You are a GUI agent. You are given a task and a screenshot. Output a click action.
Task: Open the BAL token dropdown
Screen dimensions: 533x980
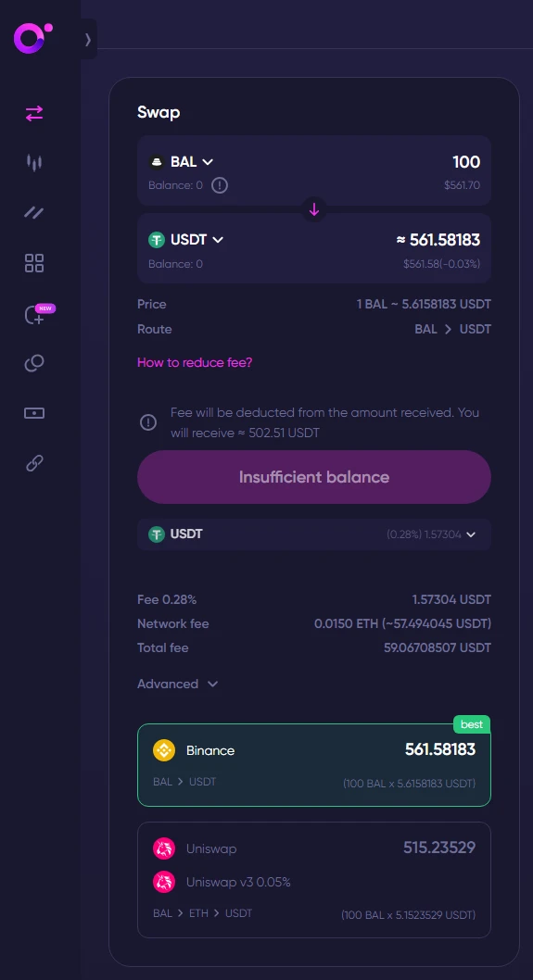182,162
